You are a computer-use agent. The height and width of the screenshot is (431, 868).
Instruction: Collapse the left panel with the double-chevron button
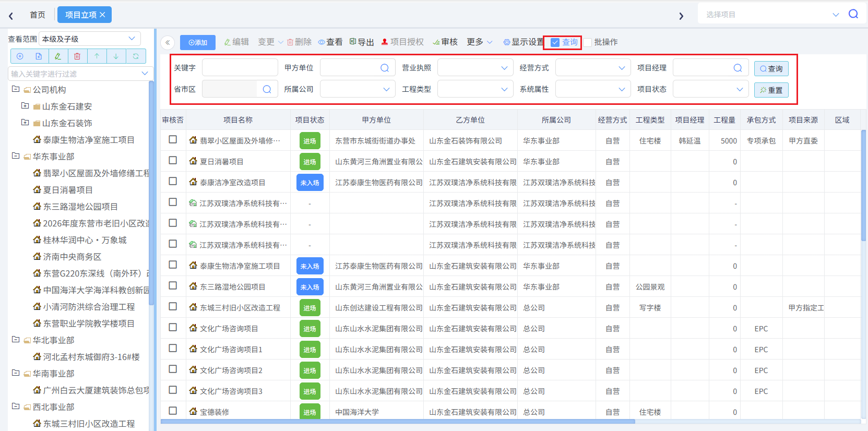168,43
